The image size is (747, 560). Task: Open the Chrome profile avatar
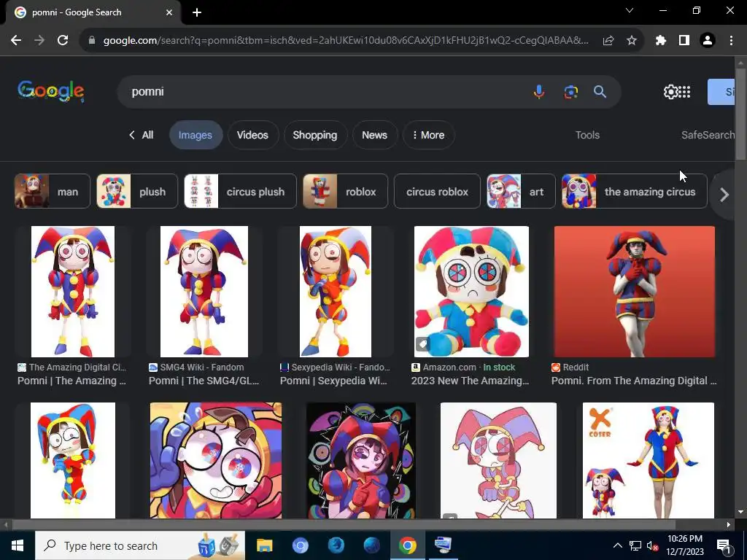click(708, 41)
